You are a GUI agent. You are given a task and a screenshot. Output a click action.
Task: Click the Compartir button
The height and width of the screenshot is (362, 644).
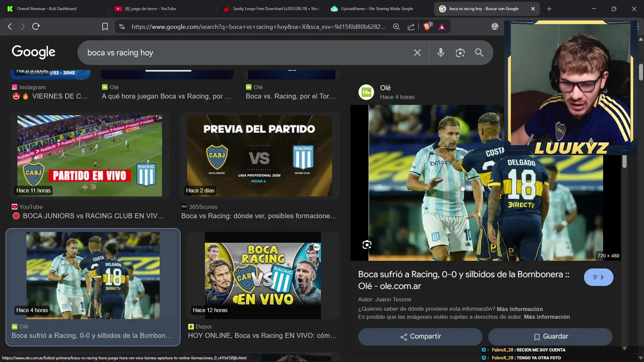(x=420, y=336)
